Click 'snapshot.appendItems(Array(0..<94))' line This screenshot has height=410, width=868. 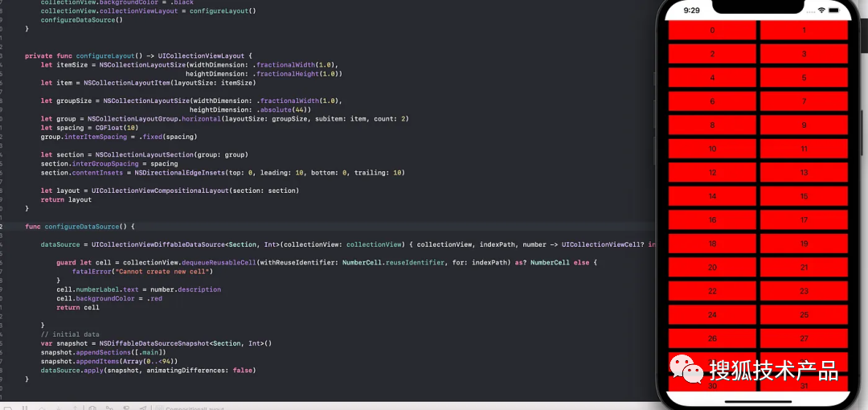[x=109, y=361]
